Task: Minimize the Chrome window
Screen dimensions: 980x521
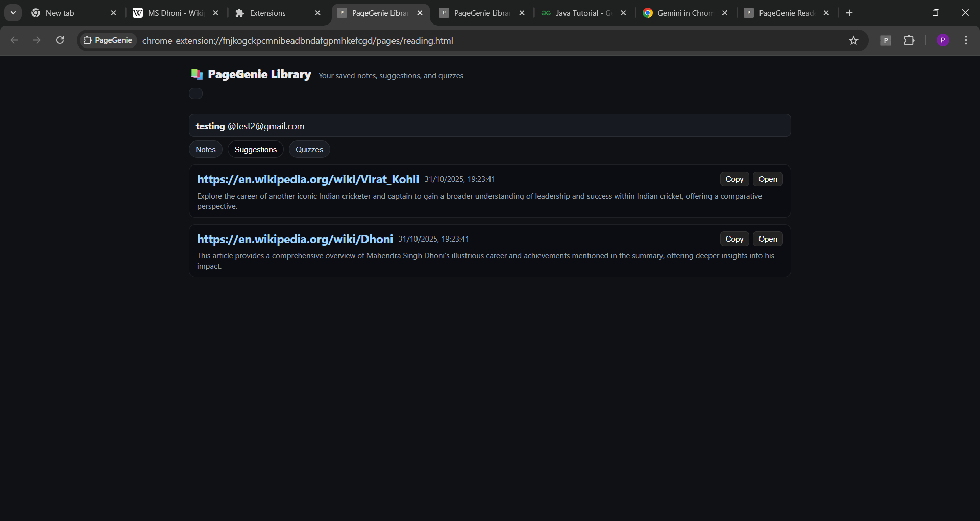Action: (907, 13)
